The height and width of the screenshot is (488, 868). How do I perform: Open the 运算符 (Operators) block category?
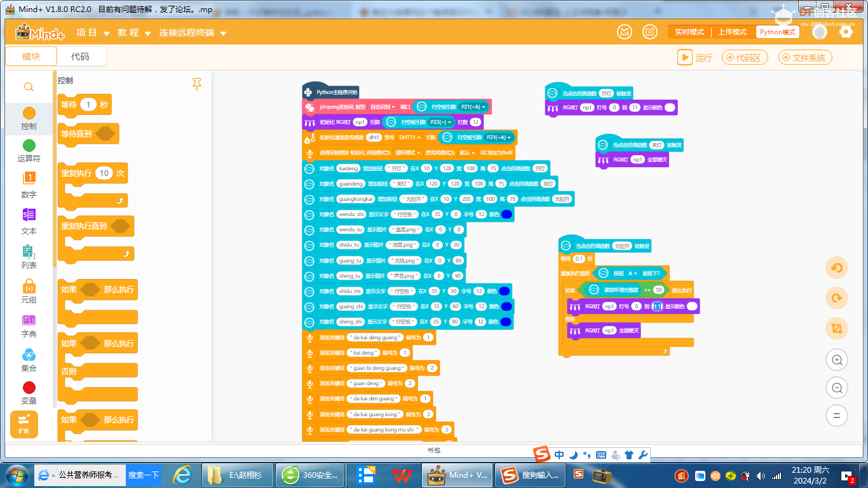[29, 151]
